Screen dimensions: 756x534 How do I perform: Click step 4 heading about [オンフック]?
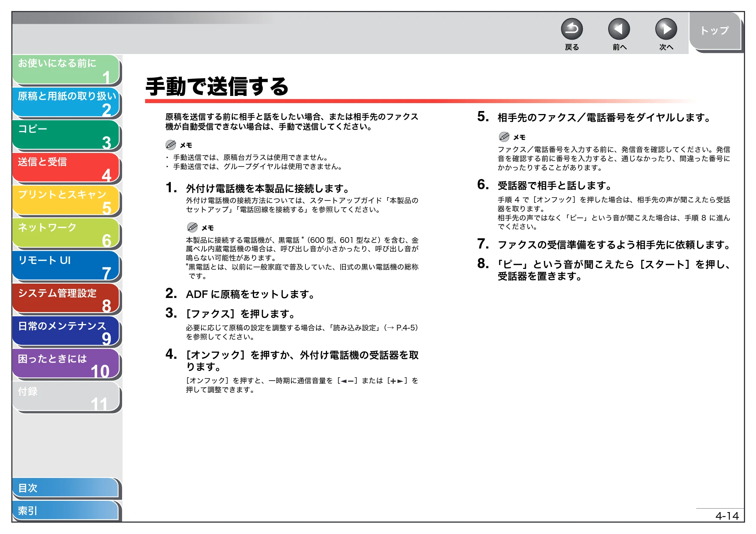click(x=302, y=361)
